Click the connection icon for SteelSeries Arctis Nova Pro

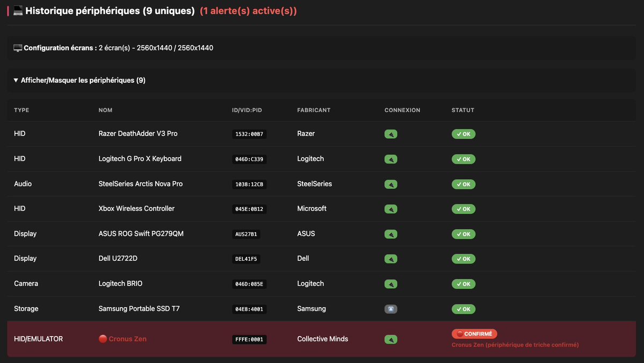(x=390, y=184)
